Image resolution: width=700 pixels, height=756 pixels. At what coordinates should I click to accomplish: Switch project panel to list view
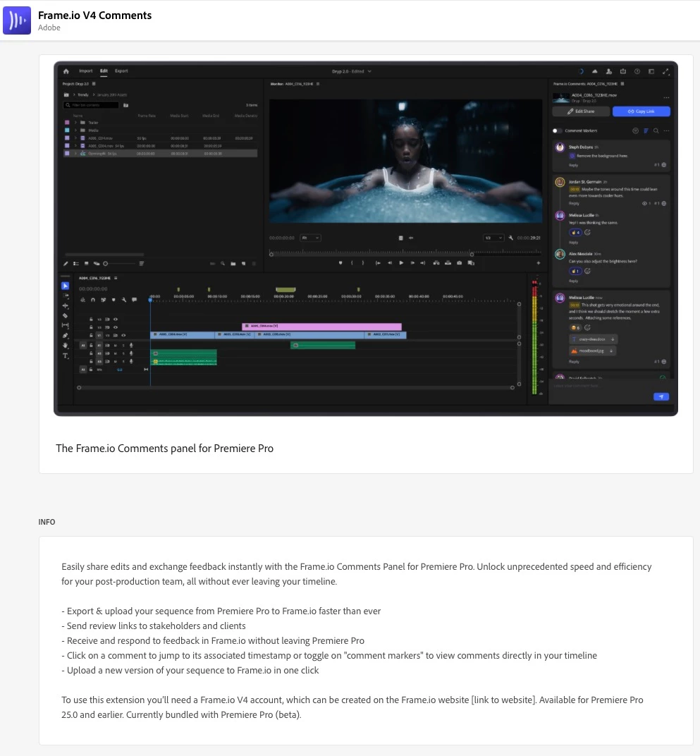pyautogui.click(x=75, y=264)
